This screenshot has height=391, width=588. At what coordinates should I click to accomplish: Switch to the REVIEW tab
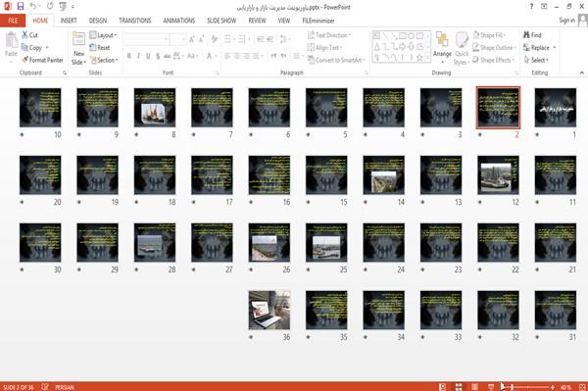[x=257, y=21]
